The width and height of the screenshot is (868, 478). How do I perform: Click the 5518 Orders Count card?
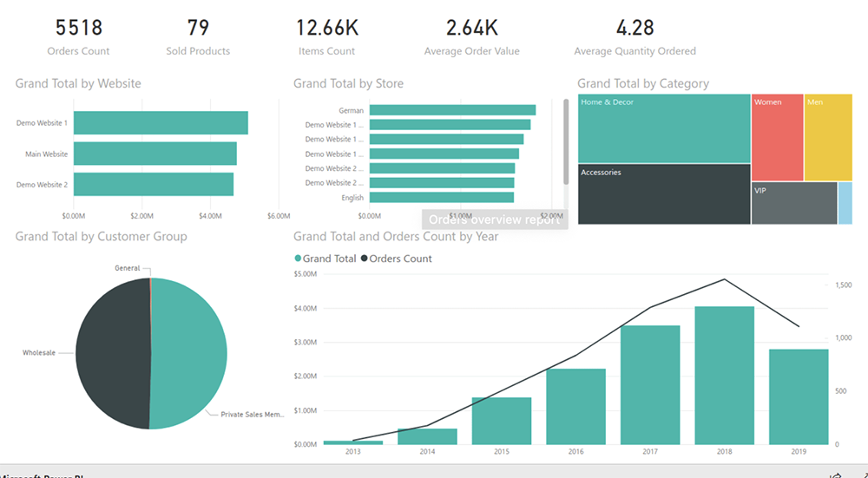[78, 36]
